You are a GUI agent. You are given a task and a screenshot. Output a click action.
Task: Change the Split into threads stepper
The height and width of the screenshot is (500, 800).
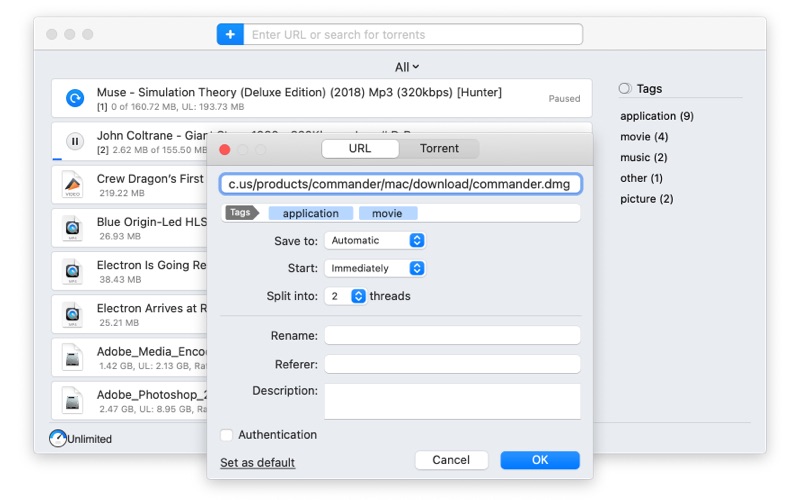tap(358, 296)
